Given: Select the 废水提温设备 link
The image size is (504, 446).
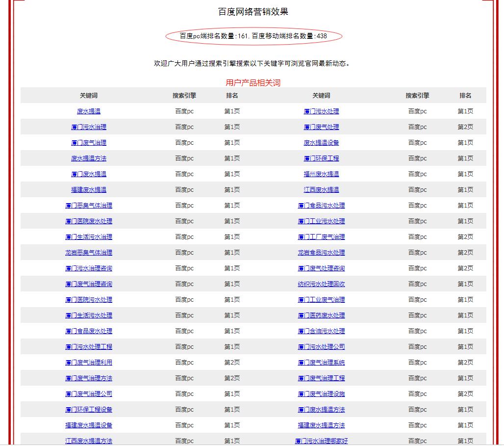Looking at the screenshot, I should 321,143.
